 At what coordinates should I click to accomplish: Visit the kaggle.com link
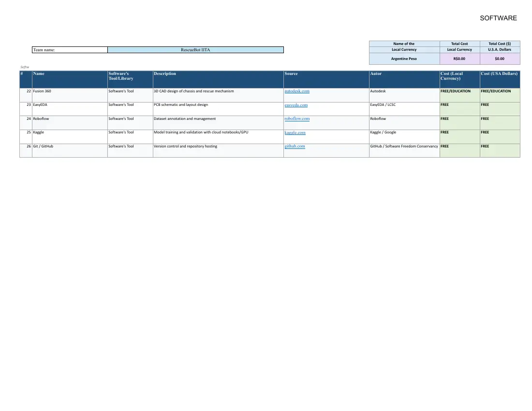[x=295, y=132]
